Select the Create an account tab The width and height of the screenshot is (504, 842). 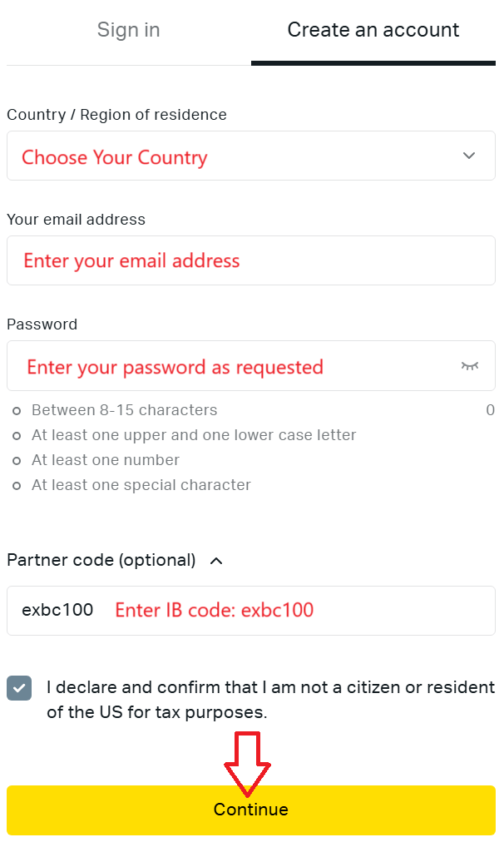coord(373,30)
